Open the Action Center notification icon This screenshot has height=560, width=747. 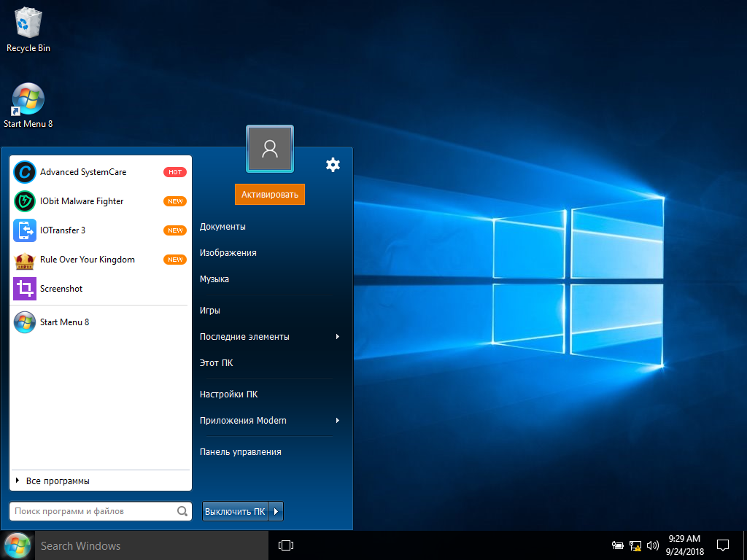click(723, 545)
